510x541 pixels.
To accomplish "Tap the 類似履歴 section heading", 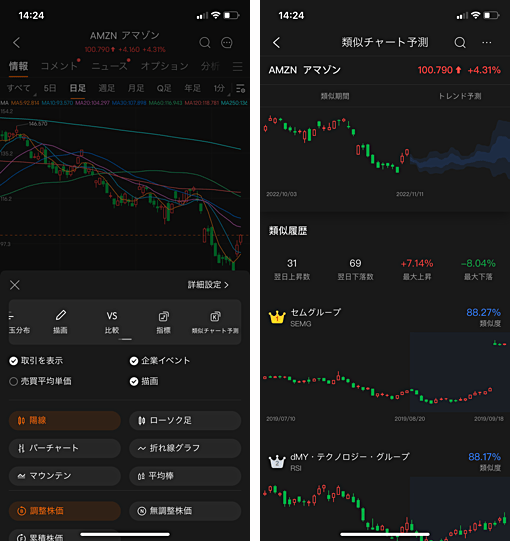I will (288, 231).
